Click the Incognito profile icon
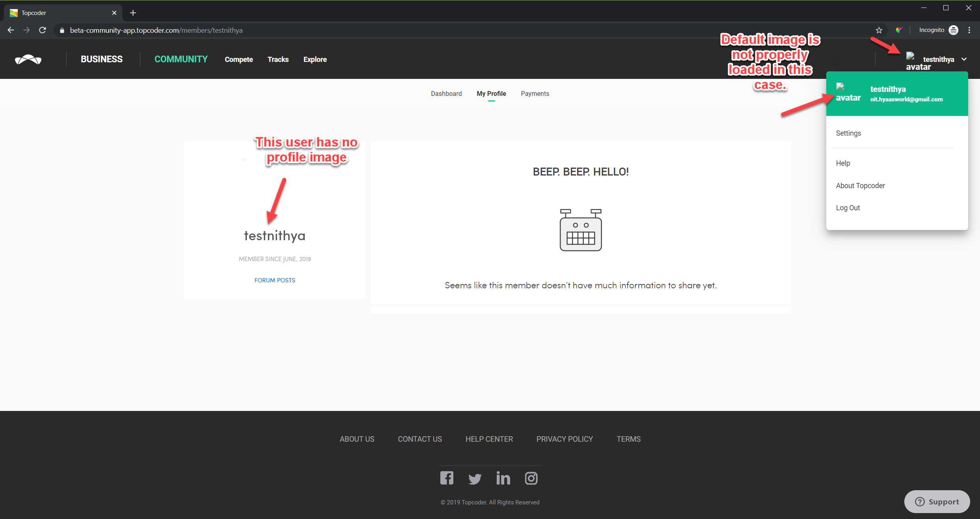Viewport: 980px width, 519px height. 953,30
